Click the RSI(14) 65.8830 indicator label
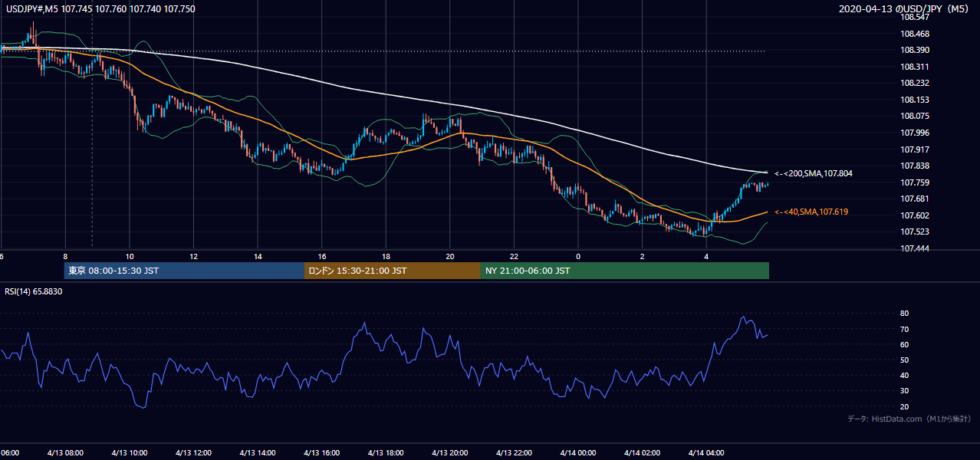 pyautogui.click(x=33, y=292)
